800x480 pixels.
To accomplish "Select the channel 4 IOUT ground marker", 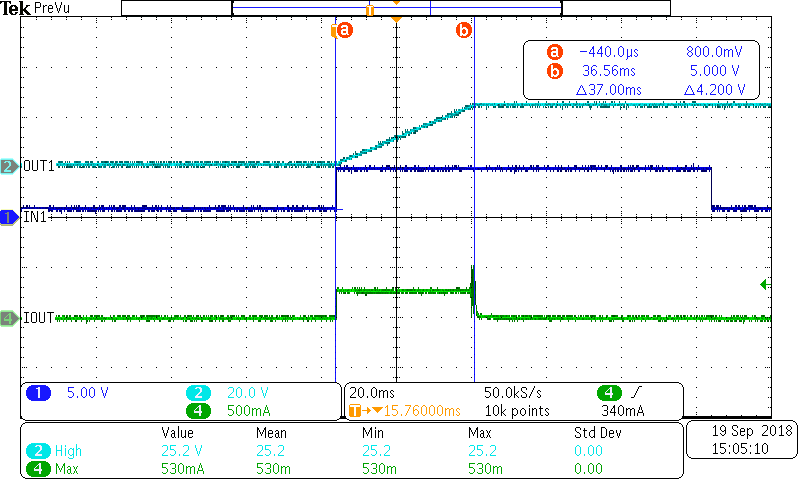I will tap(8, 319).
